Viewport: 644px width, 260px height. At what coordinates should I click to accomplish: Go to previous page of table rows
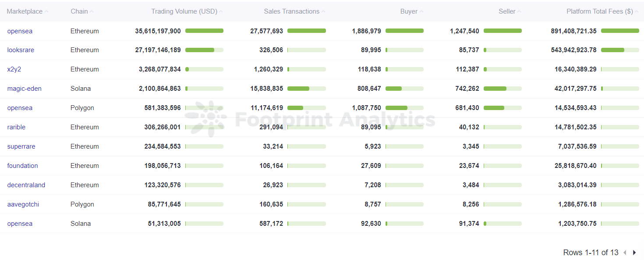pos(625,253)
